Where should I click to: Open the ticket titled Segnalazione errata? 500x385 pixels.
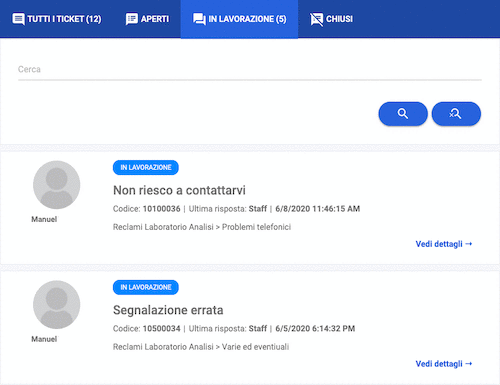click(168, 310)
